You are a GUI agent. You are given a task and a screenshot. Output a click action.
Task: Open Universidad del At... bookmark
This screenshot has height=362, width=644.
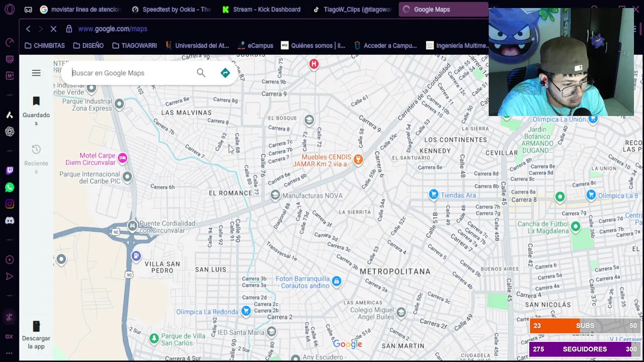point(197,46)
